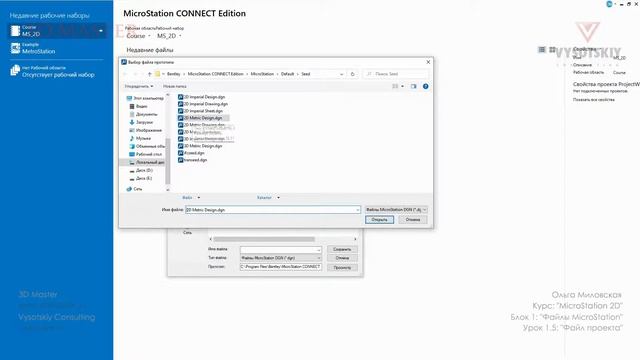
Task: Expand the address bar history dropdown
Action: [x=342, y=74]
